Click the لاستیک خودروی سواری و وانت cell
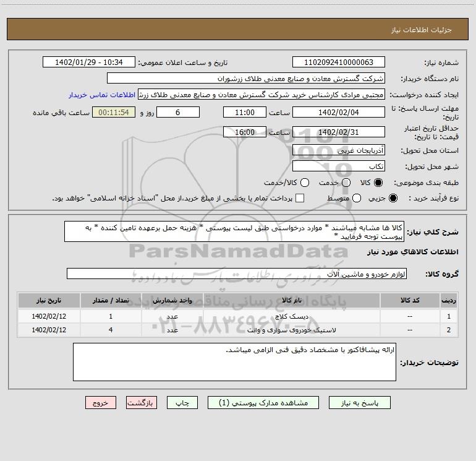This screenshot has width=476, height=461. pos(291,330)
